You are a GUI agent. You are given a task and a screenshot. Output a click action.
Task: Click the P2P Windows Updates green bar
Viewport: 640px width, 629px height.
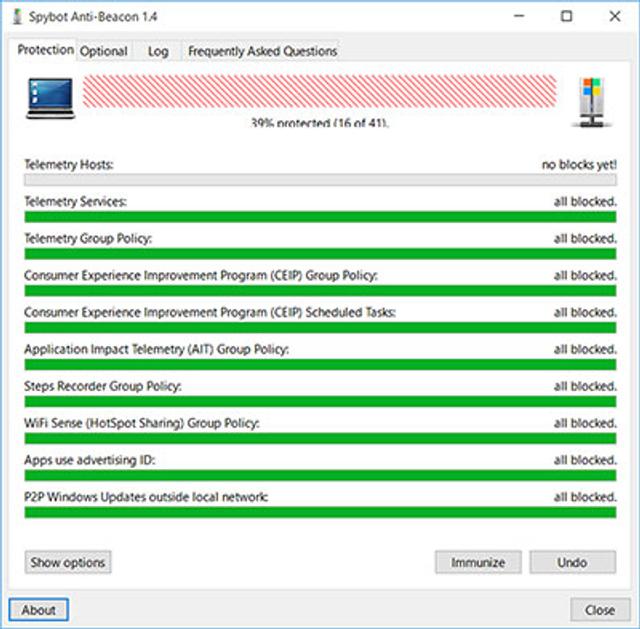320,512
